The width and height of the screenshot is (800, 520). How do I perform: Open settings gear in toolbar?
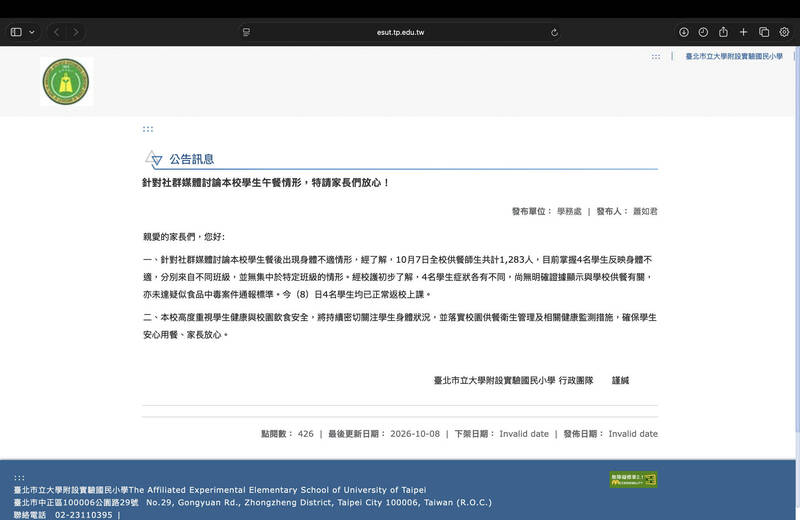pyautogui.click(x=784, y=32)
